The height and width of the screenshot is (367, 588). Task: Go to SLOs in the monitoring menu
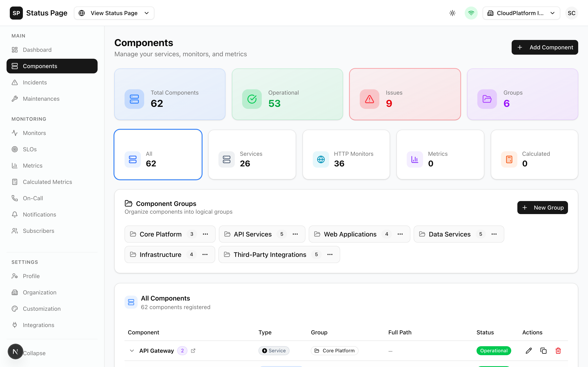pos(29,149)
